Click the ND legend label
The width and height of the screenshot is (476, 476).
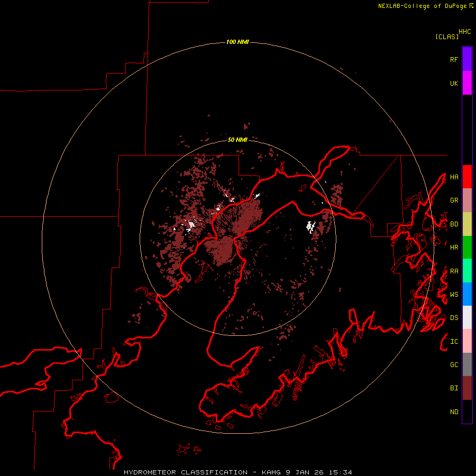[x=454, y=412]
